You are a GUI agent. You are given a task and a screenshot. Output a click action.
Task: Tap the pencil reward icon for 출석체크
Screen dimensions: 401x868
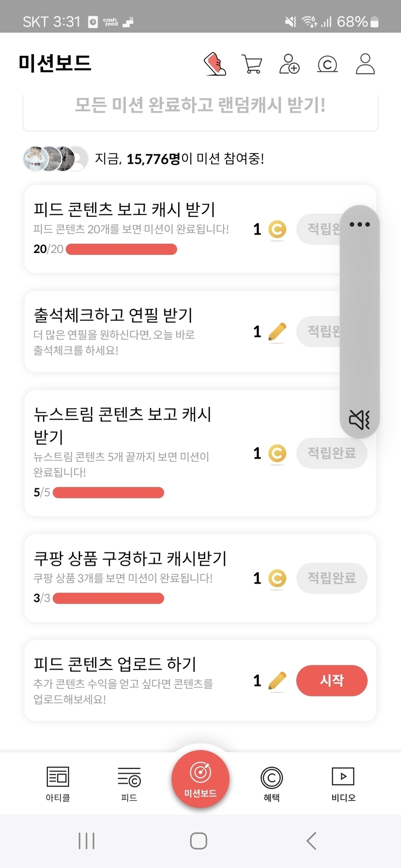(x=277, y=332)
